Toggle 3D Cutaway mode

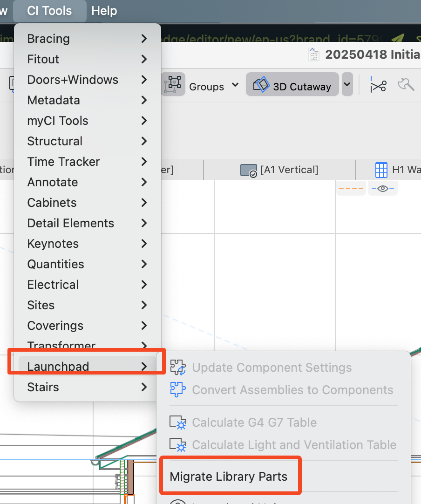coord(292,84)
